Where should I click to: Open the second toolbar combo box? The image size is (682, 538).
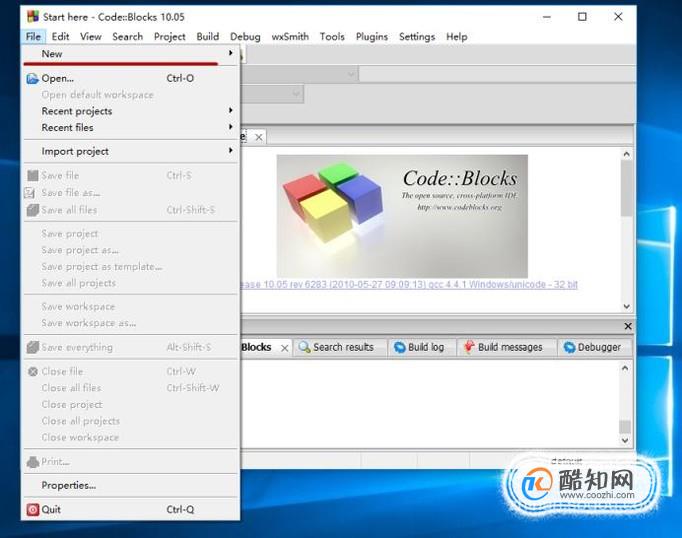coord(296,94)
